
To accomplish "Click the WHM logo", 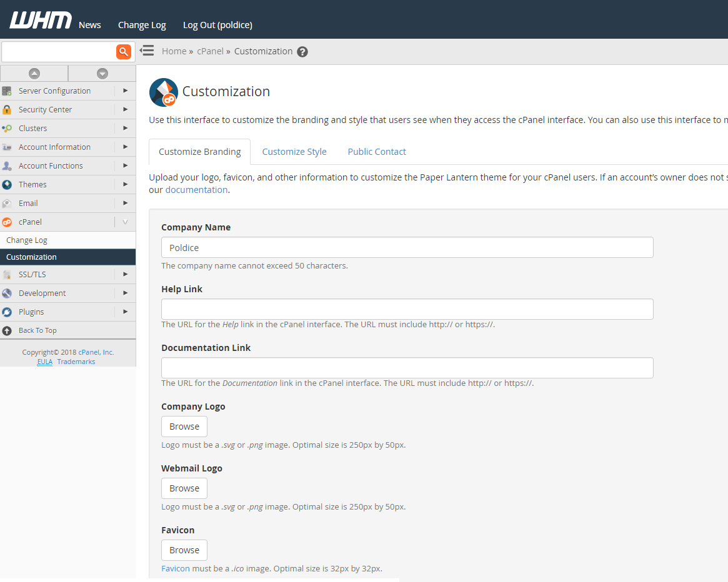I will [41, 20].
